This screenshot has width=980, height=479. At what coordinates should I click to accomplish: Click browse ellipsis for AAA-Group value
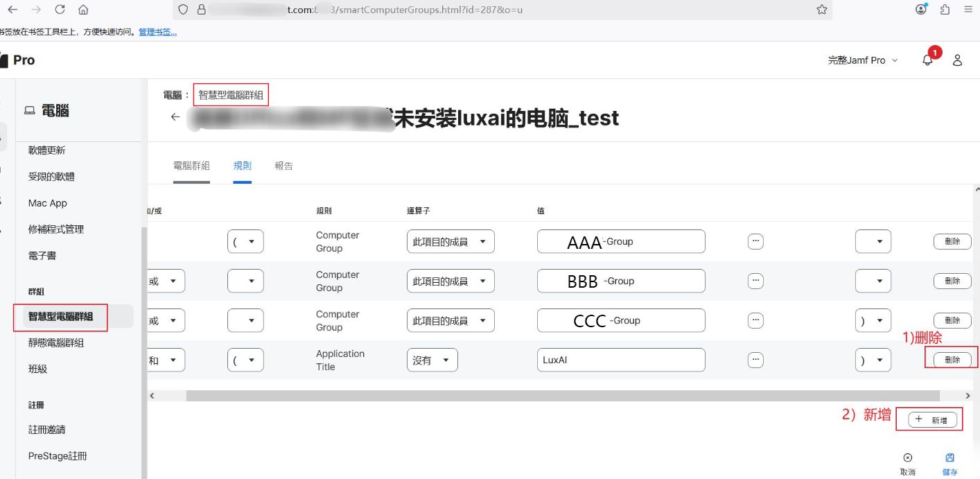(755, 241)
